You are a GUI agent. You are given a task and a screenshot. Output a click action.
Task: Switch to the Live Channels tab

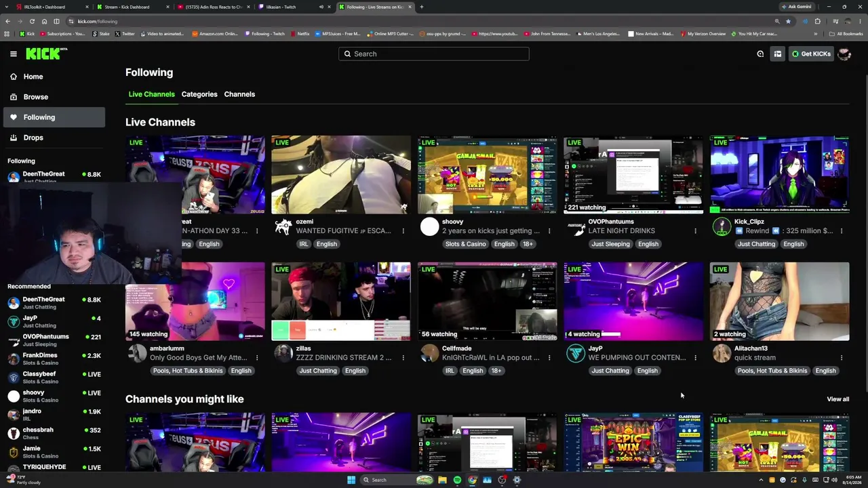pos(152,94)
